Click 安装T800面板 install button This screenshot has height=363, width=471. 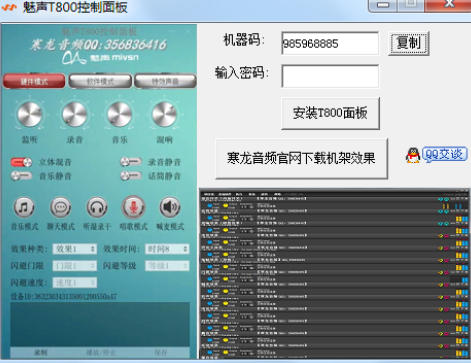click(330, 113)
